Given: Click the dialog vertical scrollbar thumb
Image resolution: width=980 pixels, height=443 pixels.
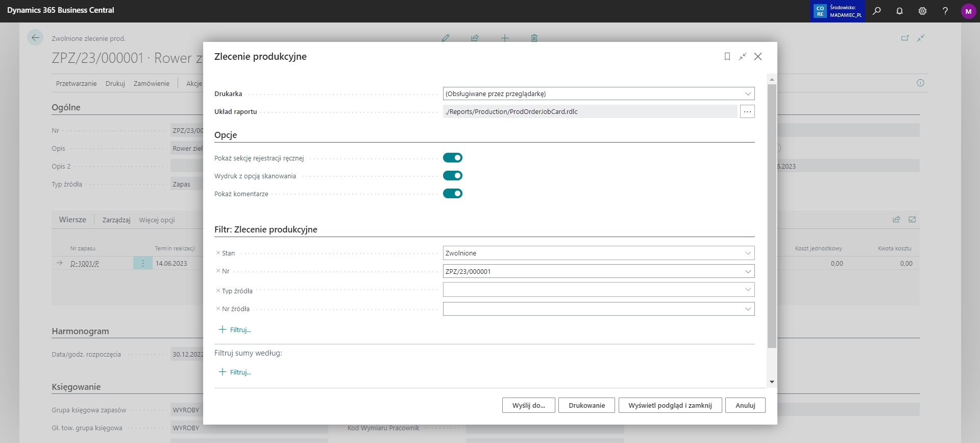Looking at the screenshot, I should coord(772,216).
